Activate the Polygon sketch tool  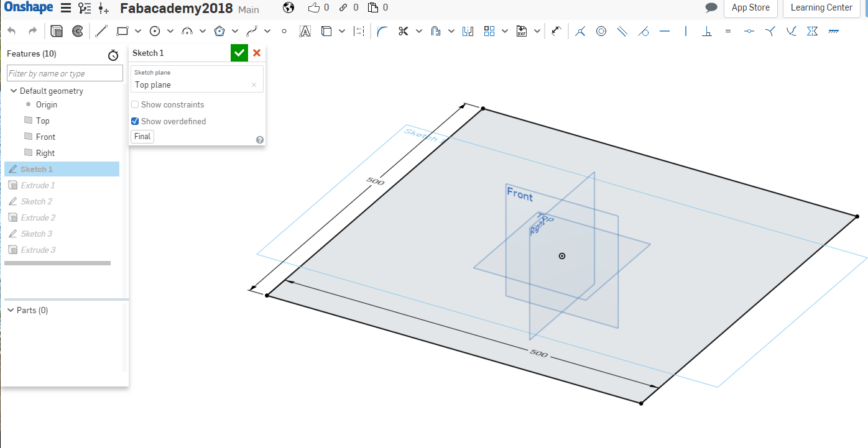pyautogui.click(x=219, y=31)
